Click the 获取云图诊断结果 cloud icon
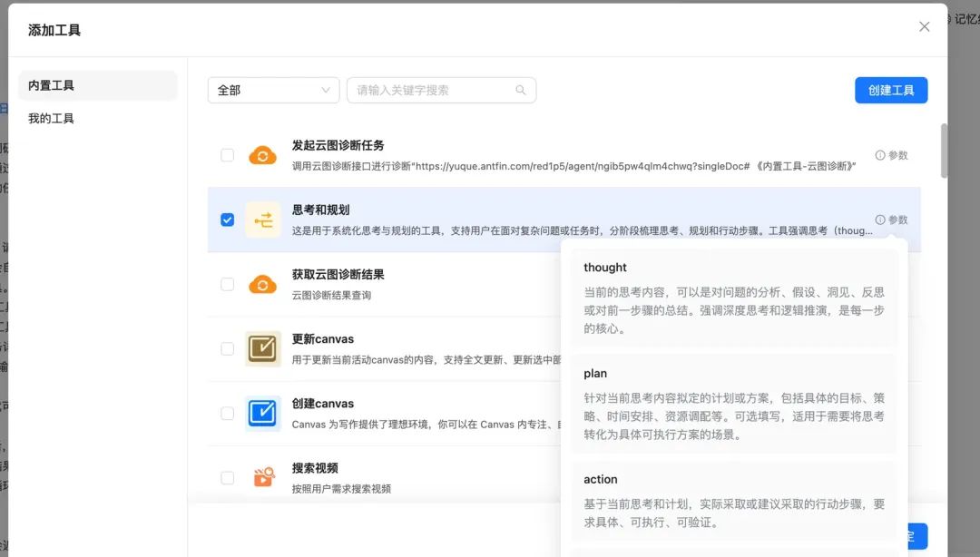The height and width of the screenshot is (557, 980). click(263, 283)
